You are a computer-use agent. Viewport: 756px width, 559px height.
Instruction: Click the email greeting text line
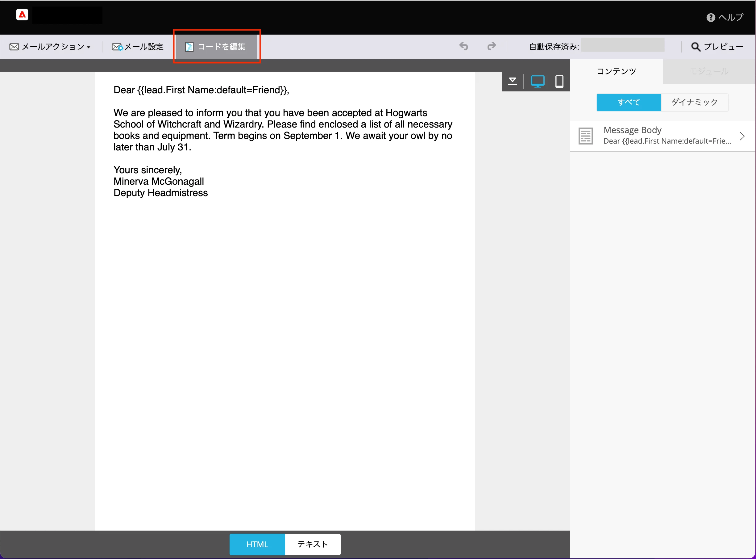click(201, 90)
